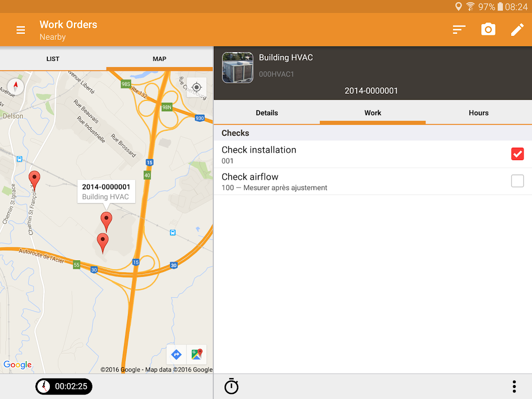532x399 pixels.
Task: Center map on my location
Action: coord(196,87)
